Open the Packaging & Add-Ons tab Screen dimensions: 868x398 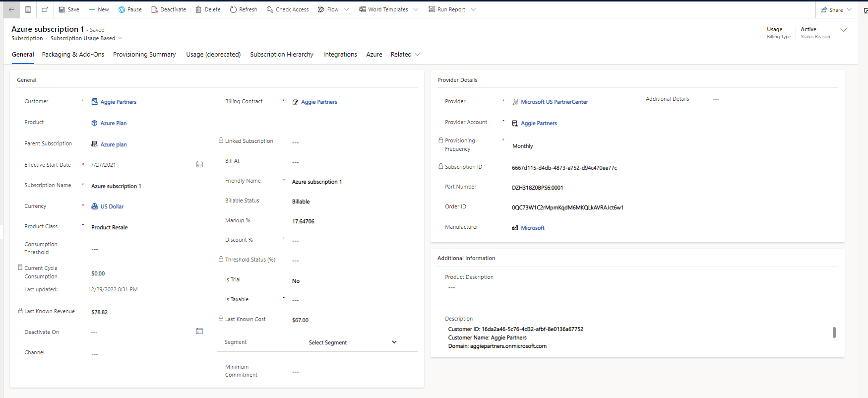click(73, 55)
